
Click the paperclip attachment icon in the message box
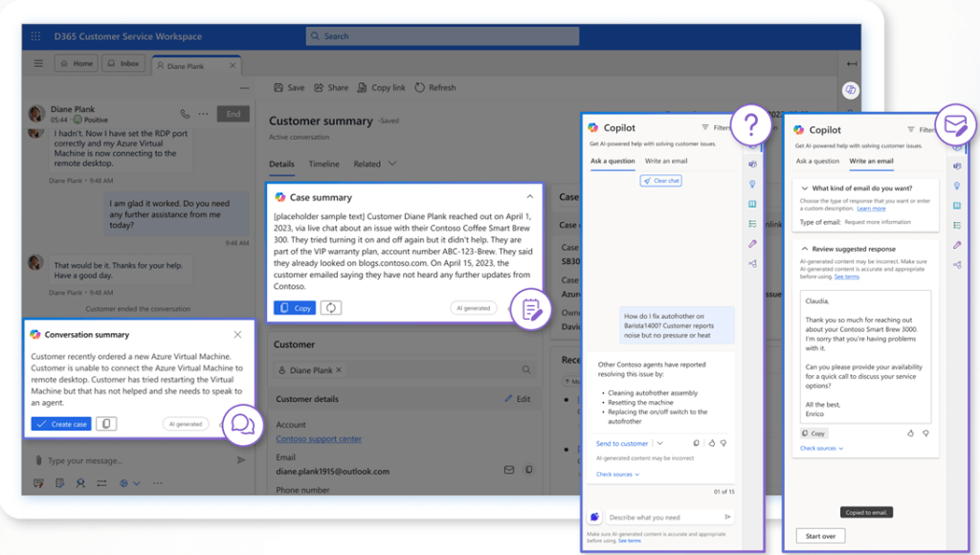pyautogui.click(x=38, y=460)
